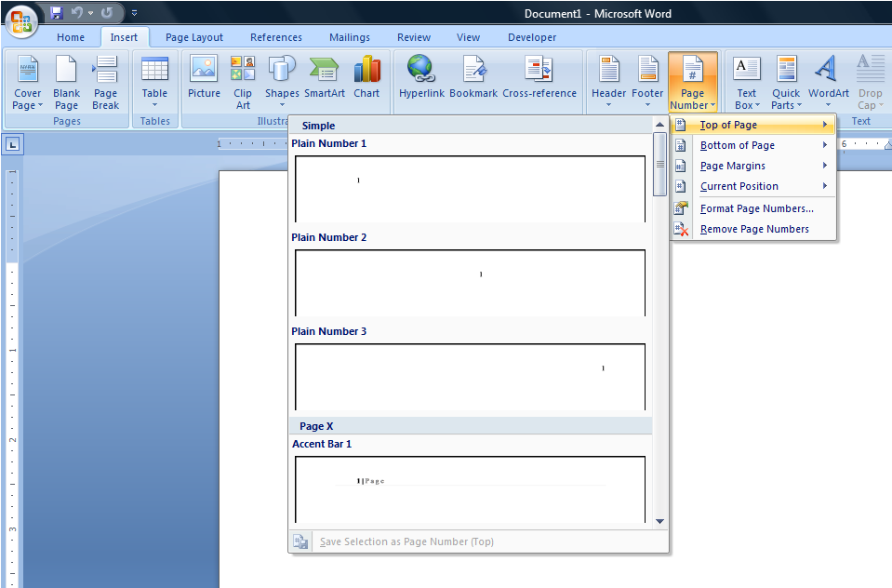Click the Save icon in quick access toolbar
892x588 pixels.
[x=57, y=13]
